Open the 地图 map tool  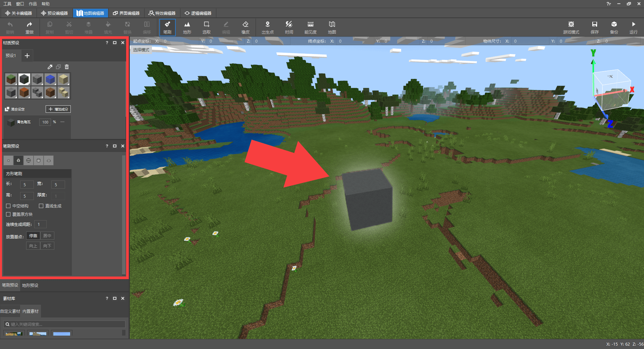tap(332, 27)
